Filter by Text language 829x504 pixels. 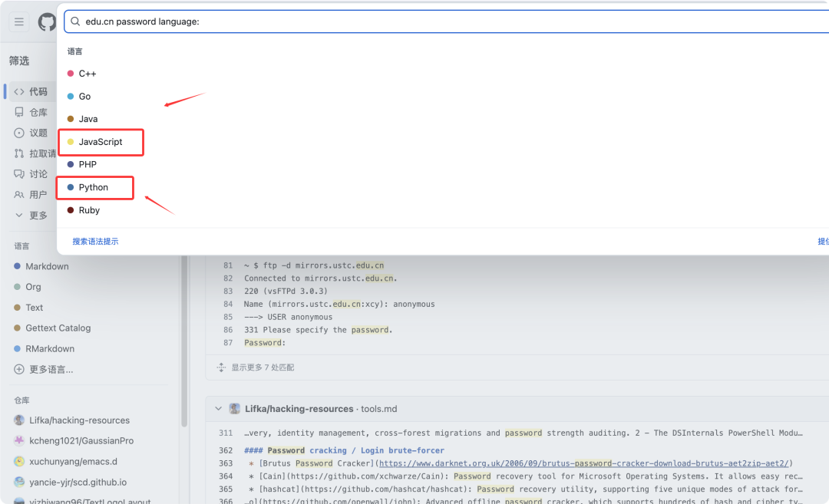(34, 308)
